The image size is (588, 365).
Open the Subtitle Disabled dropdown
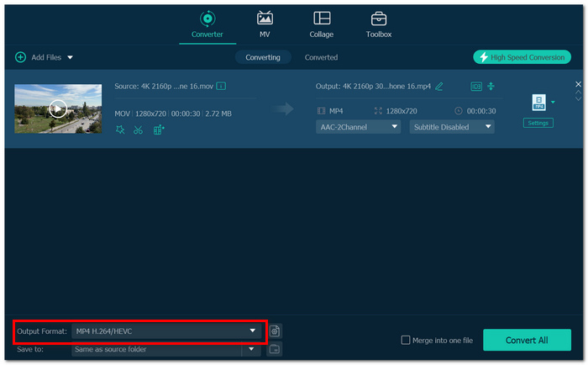click(452, 127)
